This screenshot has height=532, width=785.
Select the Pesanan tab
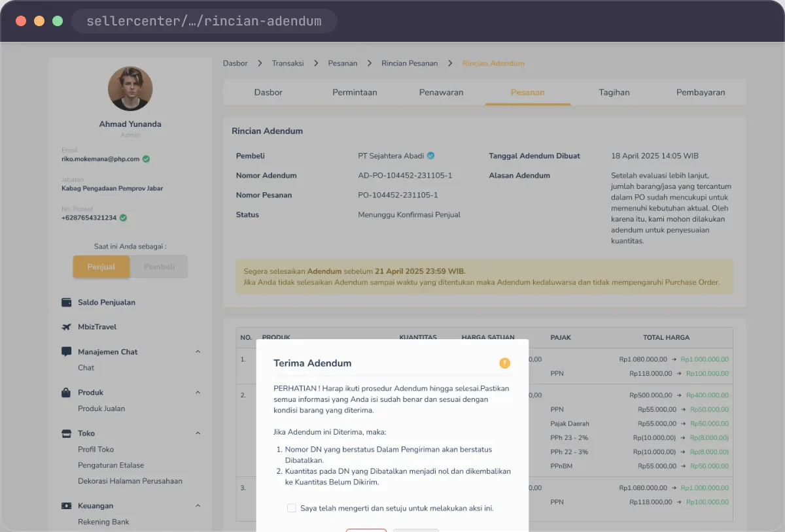(x=528, y=92)
